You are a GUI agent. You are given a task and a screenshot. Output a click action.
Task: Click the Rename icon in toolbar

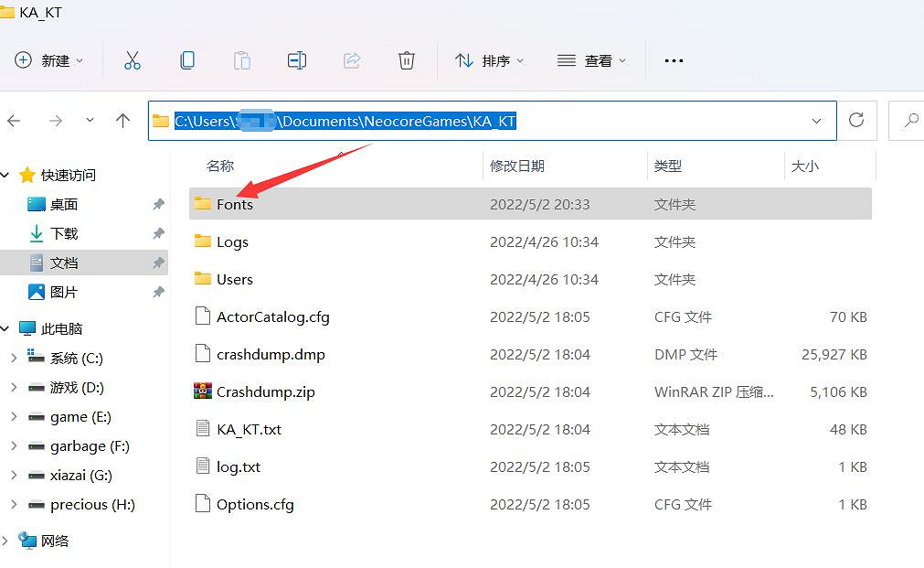tap(297, 60)
